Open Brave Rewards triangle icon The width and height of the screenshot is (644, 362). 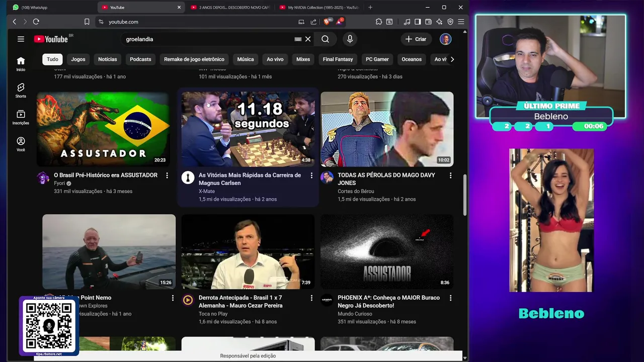(x=340, y=22)
